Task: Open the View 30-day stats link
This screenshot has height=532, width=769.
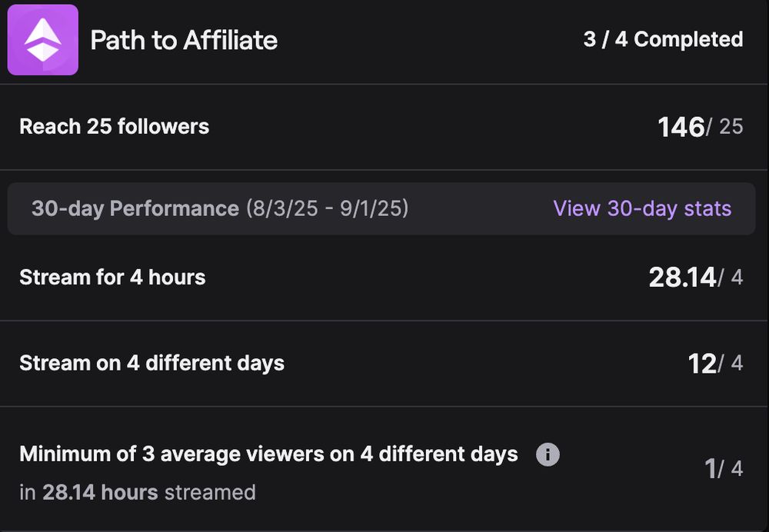Action: coord(642,208)
